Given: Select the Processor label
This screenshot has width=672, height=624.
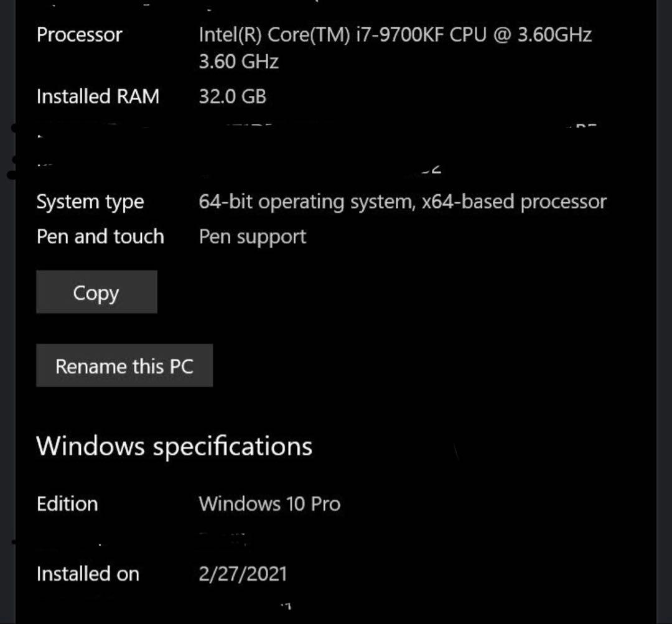Looking at the screenshot, I should (80, 35).
